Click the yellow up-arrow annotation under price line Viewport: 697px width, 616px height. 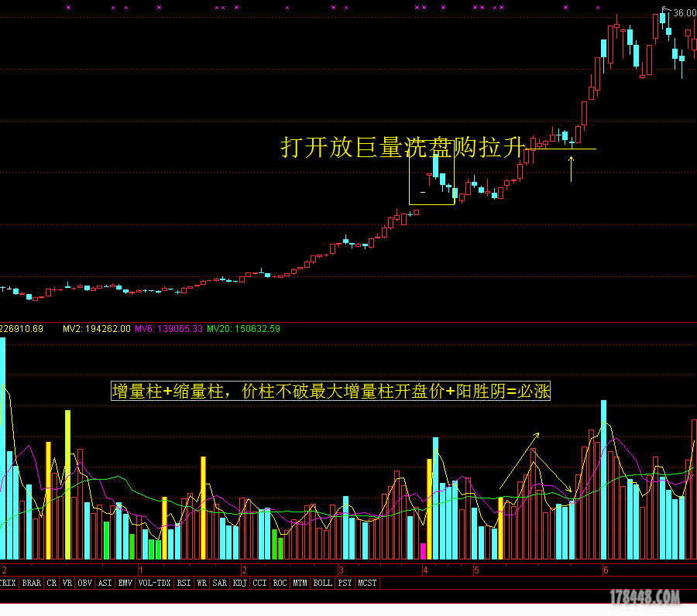pyautogui.click(x=571, y=168)
